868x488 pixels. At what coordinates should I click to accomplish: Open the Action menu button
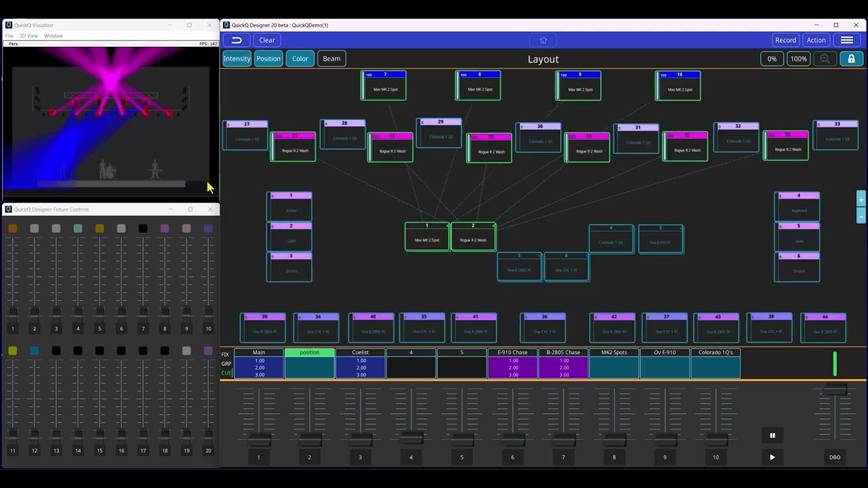pyautogui.click(x=816, y=40)
